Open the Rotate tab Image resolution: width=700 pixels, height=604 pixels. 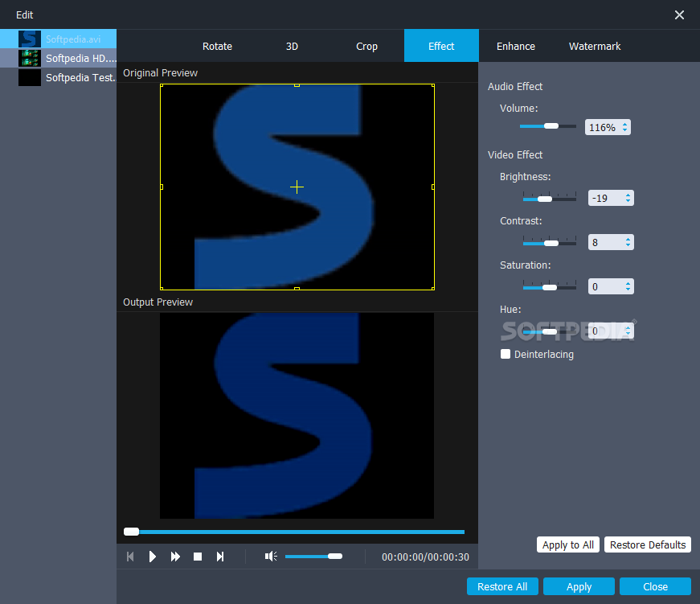[x=218, y=46]
